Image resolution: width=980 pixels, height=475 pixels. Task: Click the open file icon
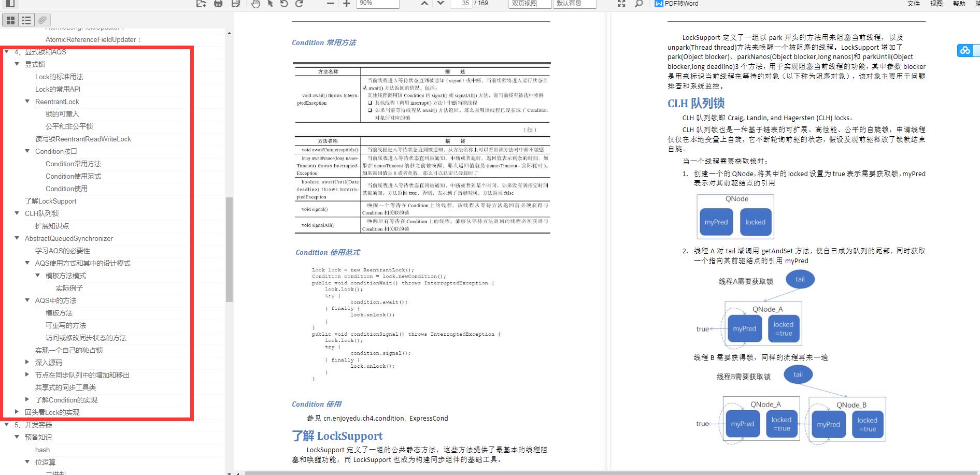(x=201, y=4)
